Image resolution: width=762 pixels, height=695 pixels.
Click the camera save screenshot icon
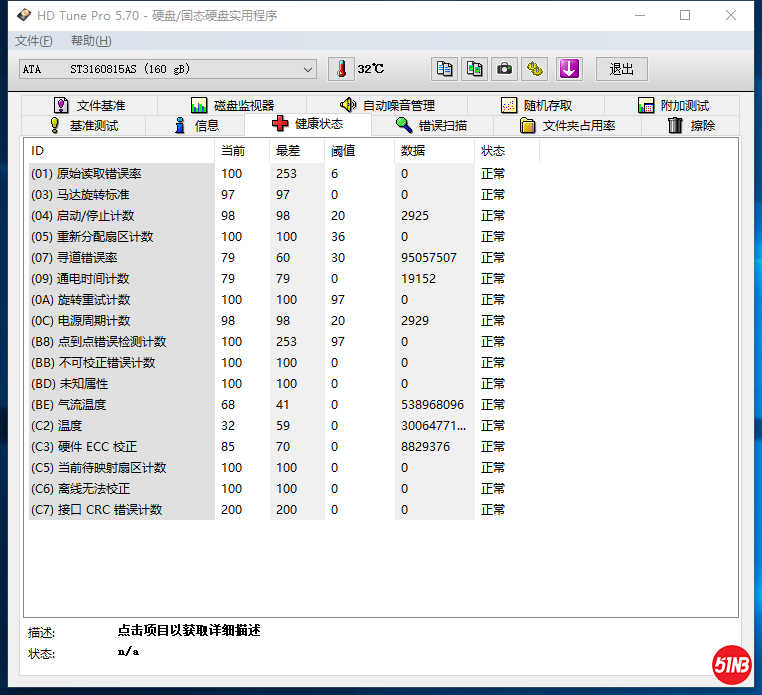(505, 69)
